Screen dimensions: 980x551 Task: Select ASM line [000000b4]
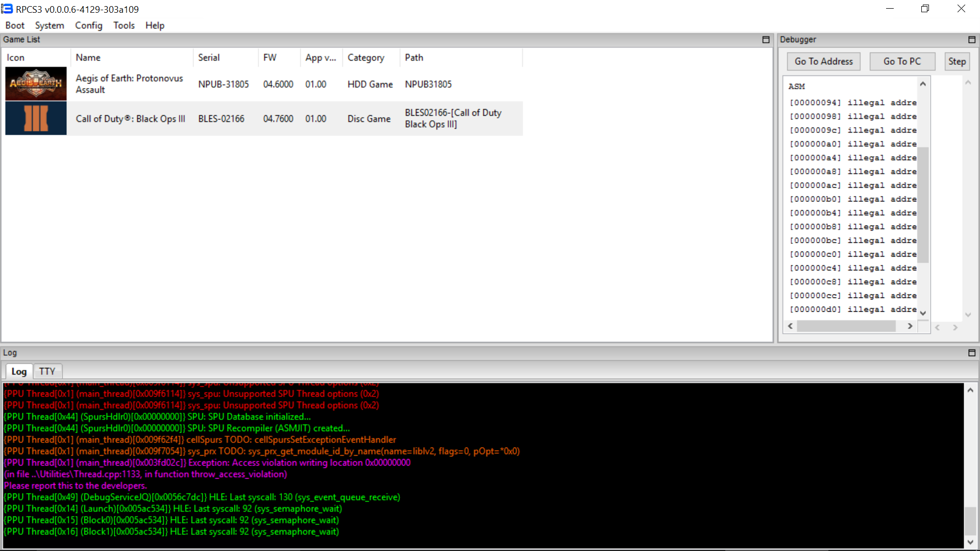(x=852, y=213)
